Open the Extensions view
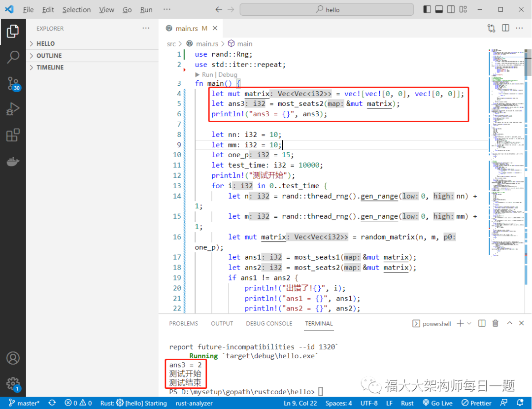 coord(13,135)
